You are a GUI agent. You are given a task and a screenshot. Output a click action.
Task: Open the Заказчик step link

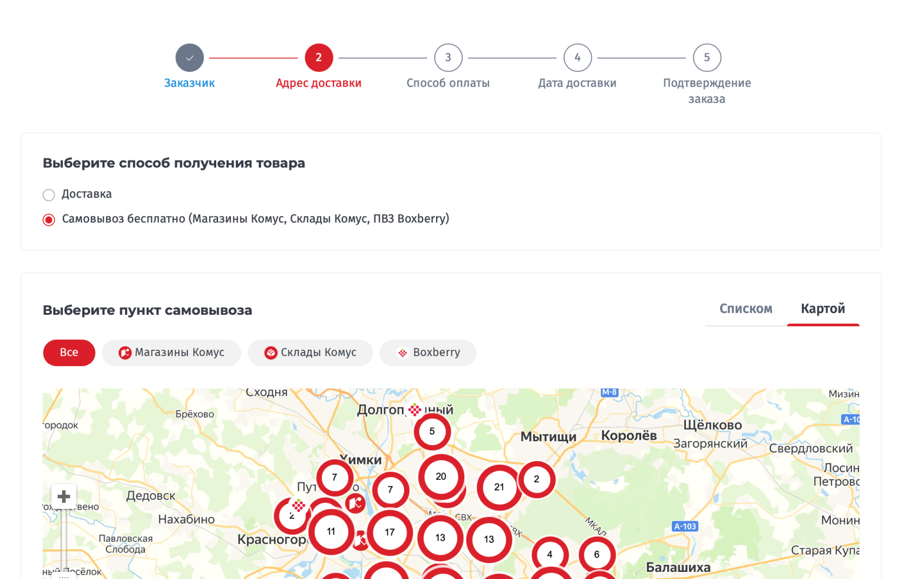tap(189, 83)
